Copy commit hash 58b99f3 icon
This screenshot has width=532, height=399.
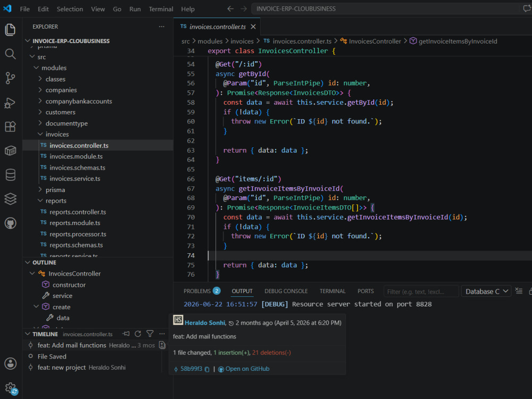(x=207, y=369)
